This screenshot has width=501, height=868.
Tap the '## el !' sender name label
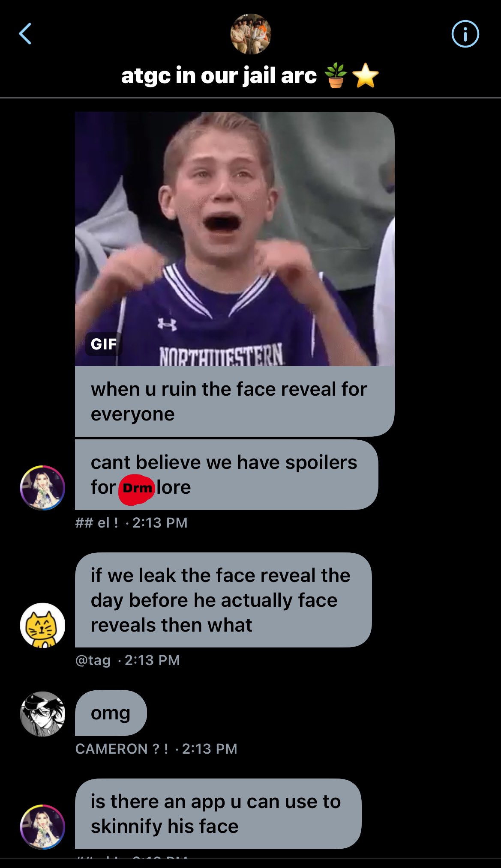pos(97,522)
